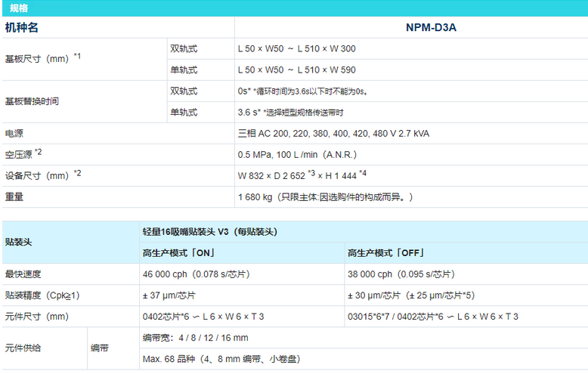Image resolution: width=588 pixels, height=374 pixels.
Task: Click the *1 footnote mark beside 基板尺寸
Action: tap(78, 55)
